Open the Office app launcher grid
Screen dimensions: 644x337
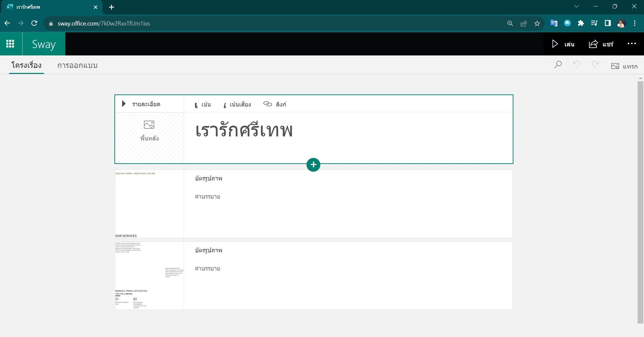point(10,44)
